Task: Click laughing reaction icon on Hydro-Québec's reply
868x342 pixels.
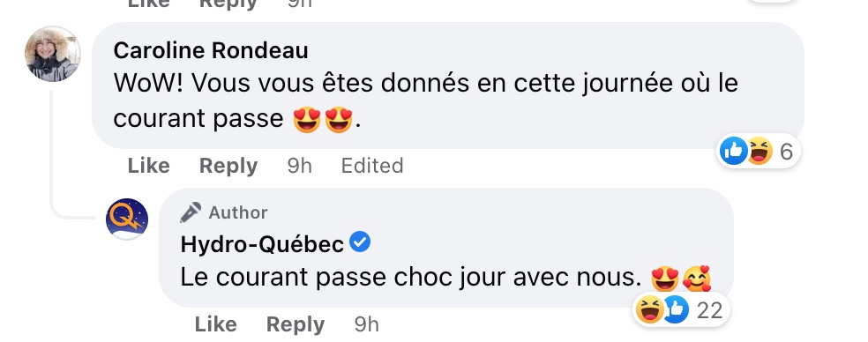Action: click(649, 309)
